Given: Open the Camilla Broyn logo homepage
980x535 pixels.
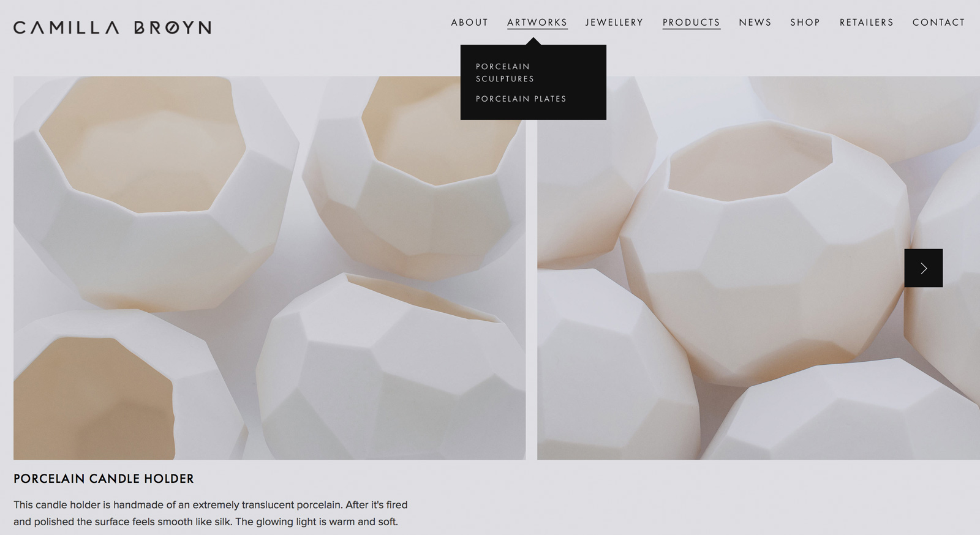Looking at the screenshot, I should point(113,28).
